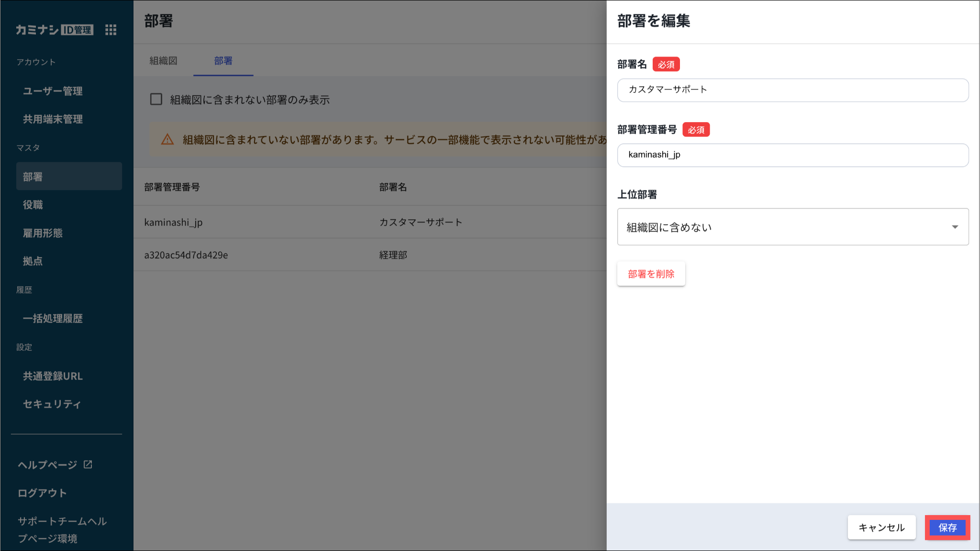Focus the 部署管理番号 input field
This screenshot has width=980, height=551.
click(792, 155)
